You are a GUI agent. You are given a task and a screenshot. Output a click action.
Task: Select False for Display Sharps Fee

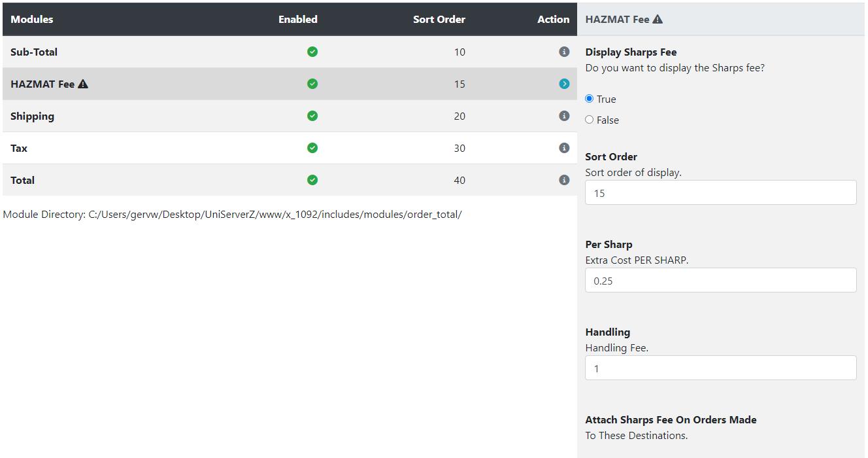[x=590, y=120]
